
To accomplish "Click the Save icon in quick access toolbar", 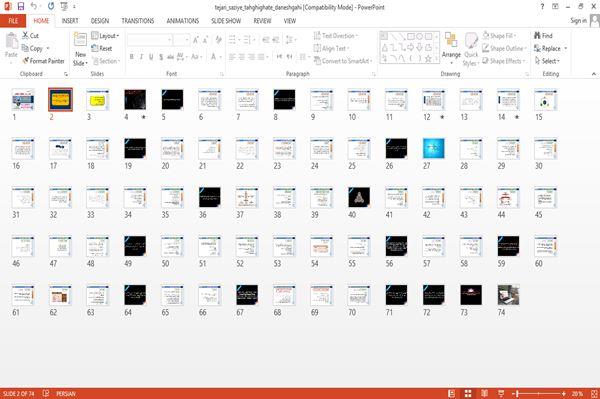I will [21, 6].
